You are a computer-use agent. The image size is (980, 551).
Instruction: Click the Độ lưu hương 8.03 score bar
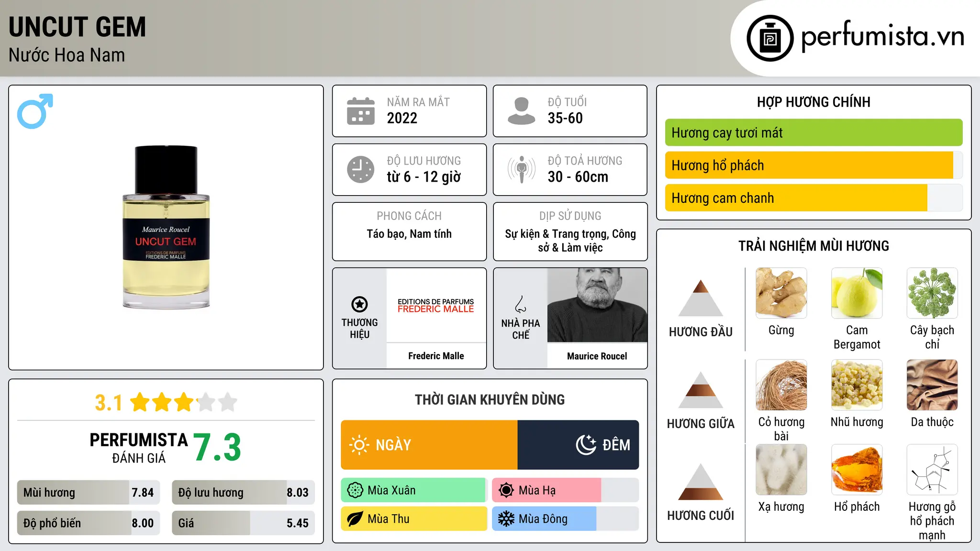pos(244,492)
